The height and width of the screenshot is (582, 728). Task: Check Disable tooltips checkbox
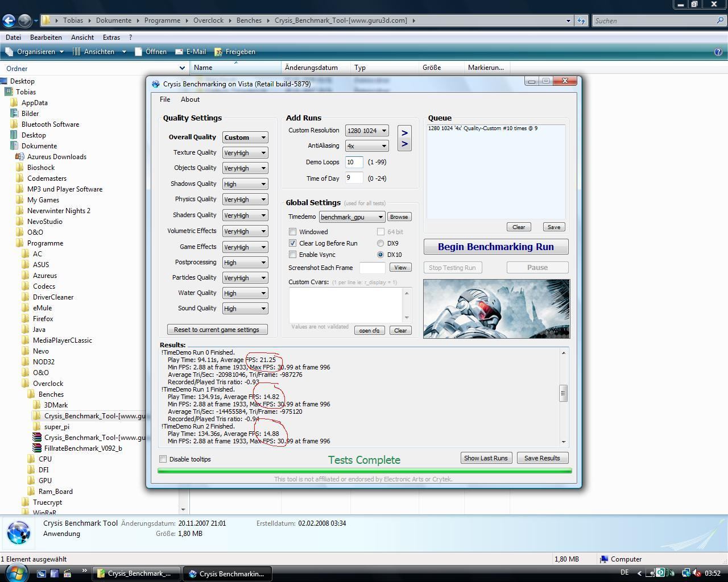click(163, 459)
